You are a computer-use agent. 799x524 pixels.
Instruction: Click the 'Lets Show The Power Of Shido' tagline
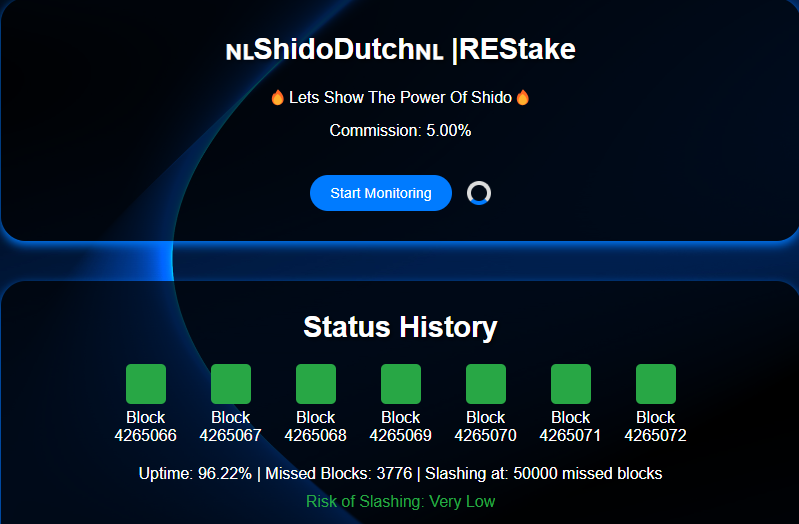400,97
